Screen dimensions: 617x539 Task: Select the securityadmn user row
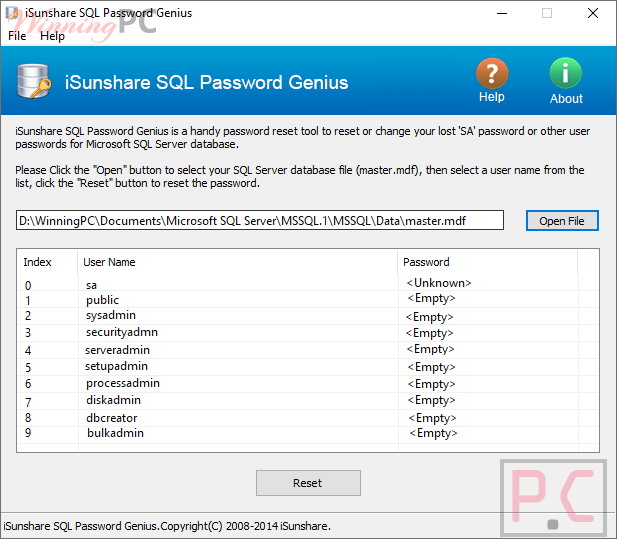tap(308, 333)
